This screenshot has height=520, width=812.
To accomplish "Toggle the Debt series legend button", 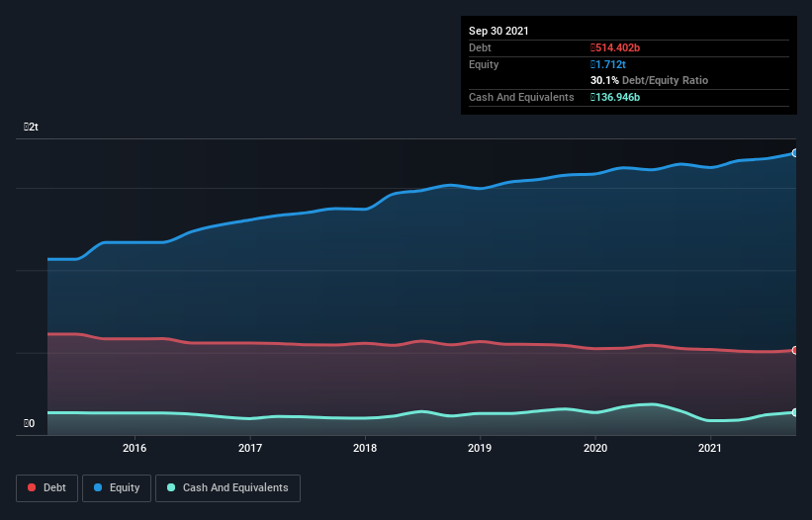I will point(46,488).
